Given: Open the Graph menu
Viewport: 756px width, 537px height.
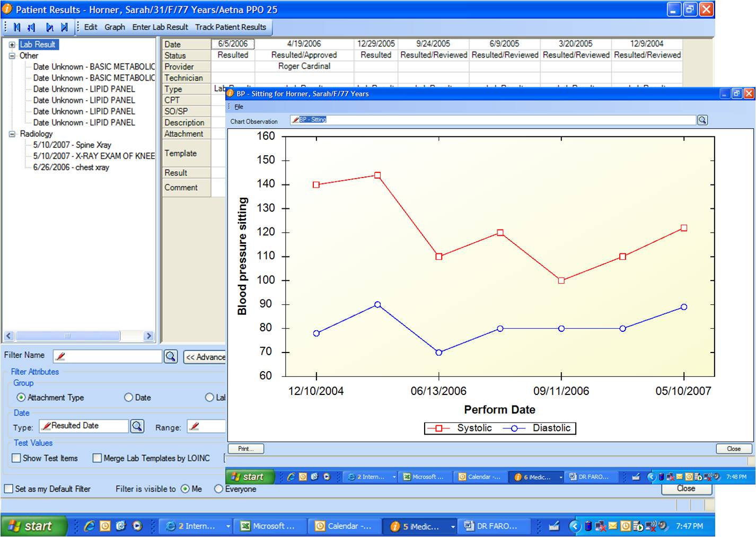Looking at the screenshot, I should click(115, 27).
